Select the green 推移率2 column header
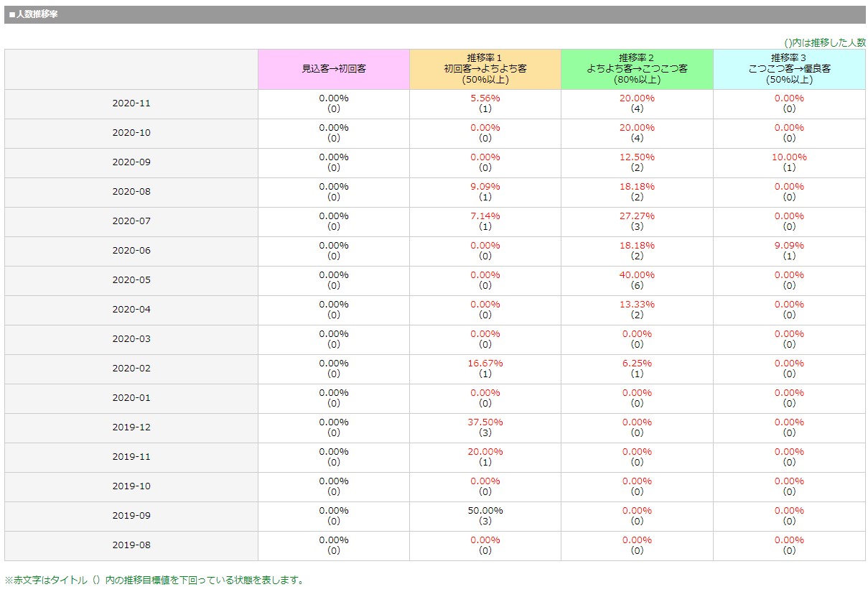The width and height of the screenshot is (868, 592). [x=637, y=69]
